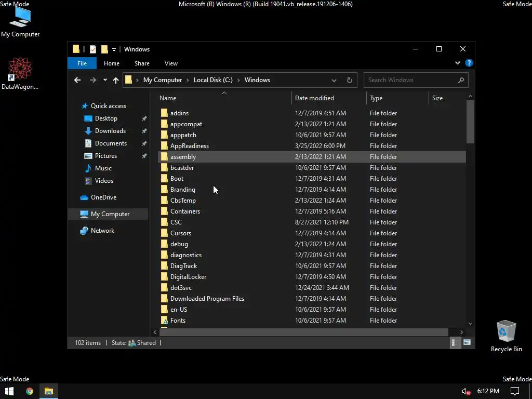The image size is (532, 399).
Task: Sort by the Name column header
Action: [x=224, y=98]
